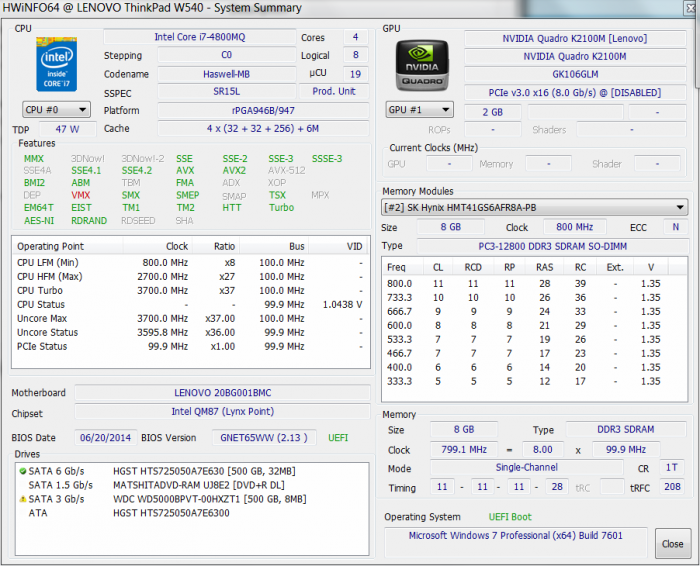
Task: Click the NVIDIA Quadro logo
Action: click(423, 64)
